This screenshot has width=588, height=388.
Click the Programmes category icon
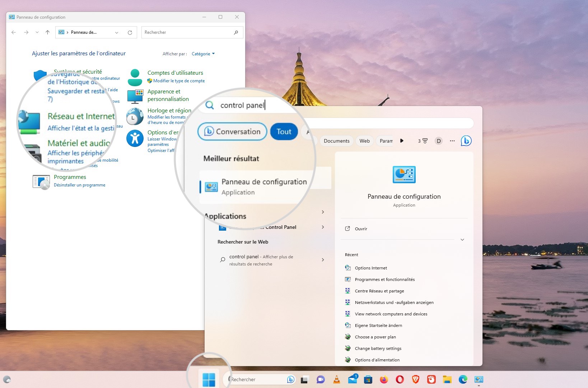(41, 182)
